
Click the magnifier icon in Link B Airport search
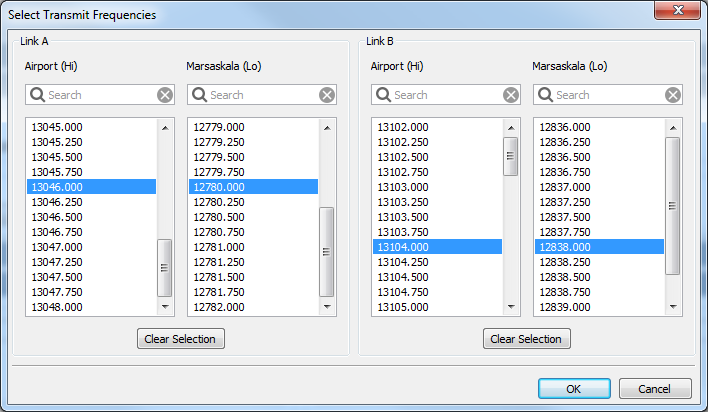(x=383, y=95)
